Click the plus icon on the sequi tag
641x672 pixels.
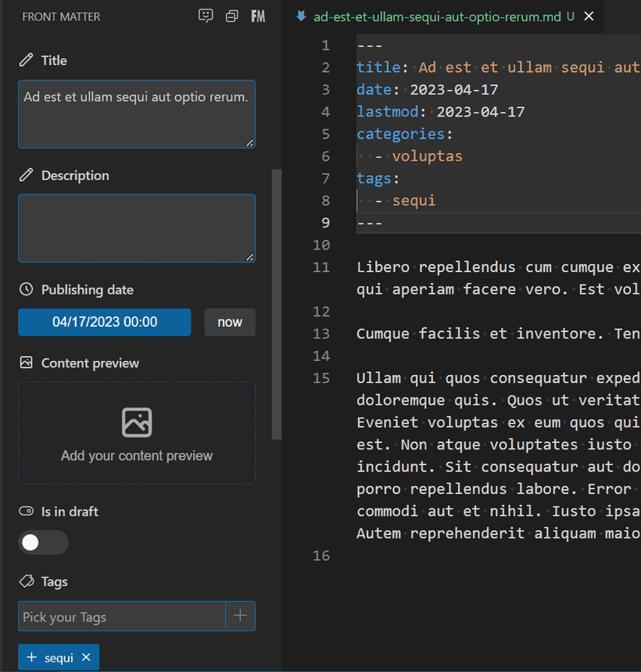point(32,658)
